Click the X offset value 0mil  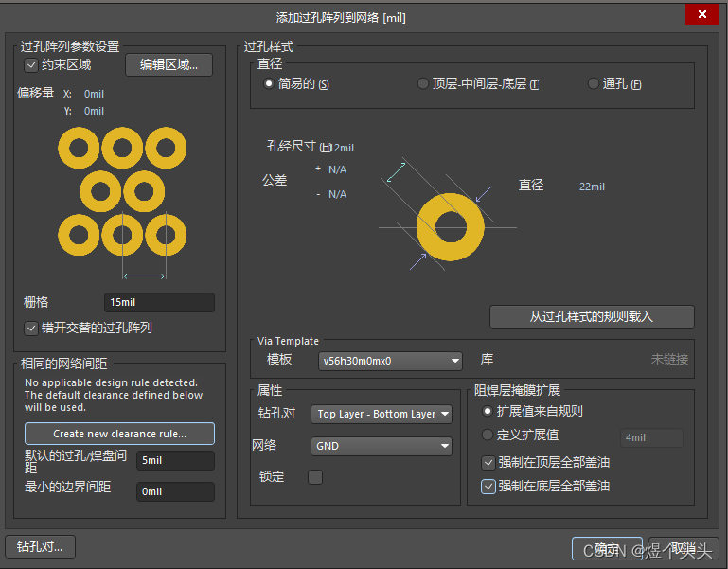[x=94, y=94]
